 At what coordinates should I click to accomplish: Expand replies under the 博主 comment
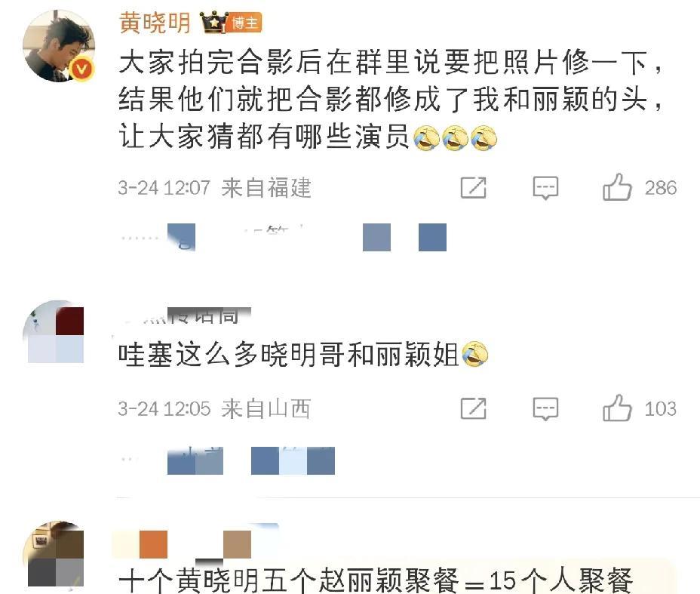[284, 237]
